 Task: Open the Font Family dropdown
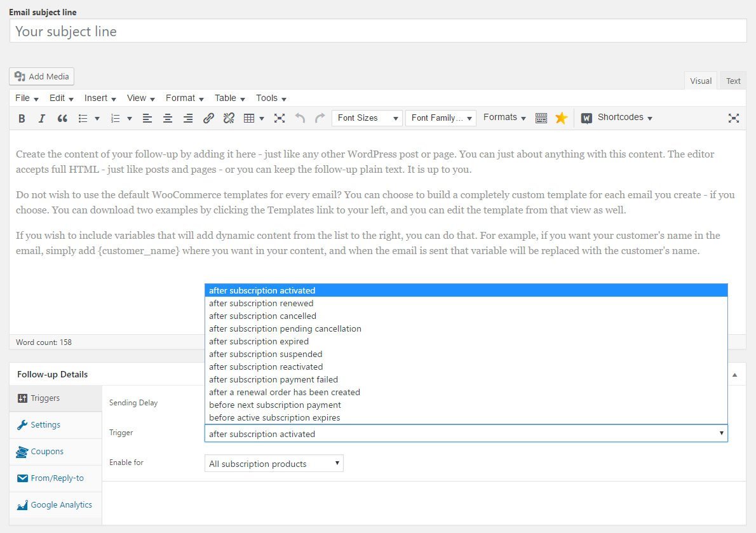click(440, 118)
